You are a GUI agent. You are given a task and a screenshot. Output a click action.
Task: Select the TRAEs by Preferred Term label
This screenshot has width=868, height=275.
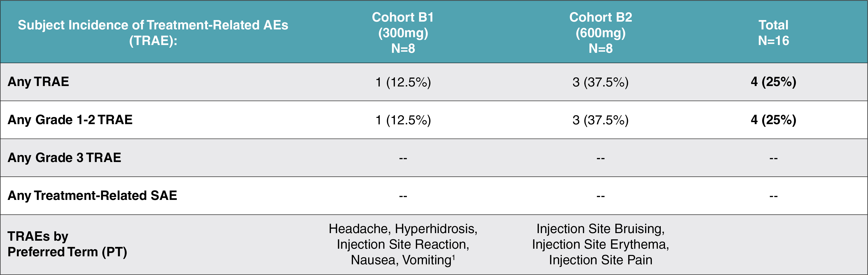click(x=67, y=244)
